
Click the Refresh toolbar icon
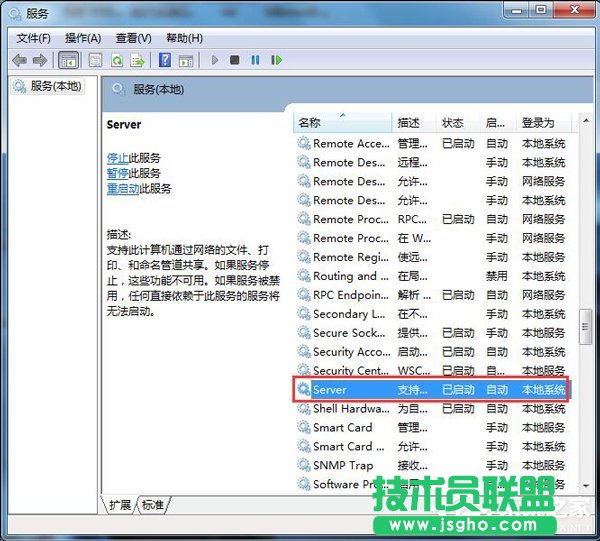(117, 60)
